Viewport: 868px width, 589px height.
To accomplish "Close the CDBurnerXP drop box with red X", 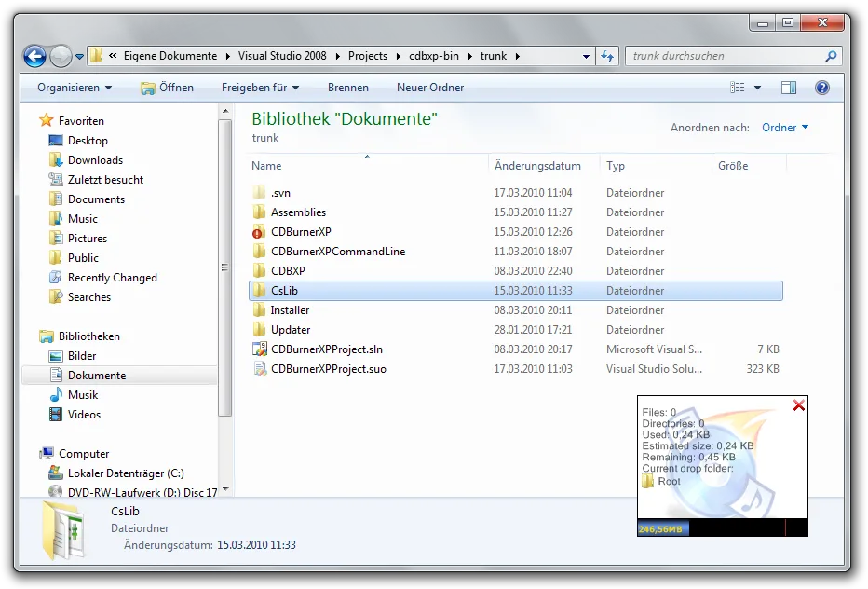I will coord(798,405).
